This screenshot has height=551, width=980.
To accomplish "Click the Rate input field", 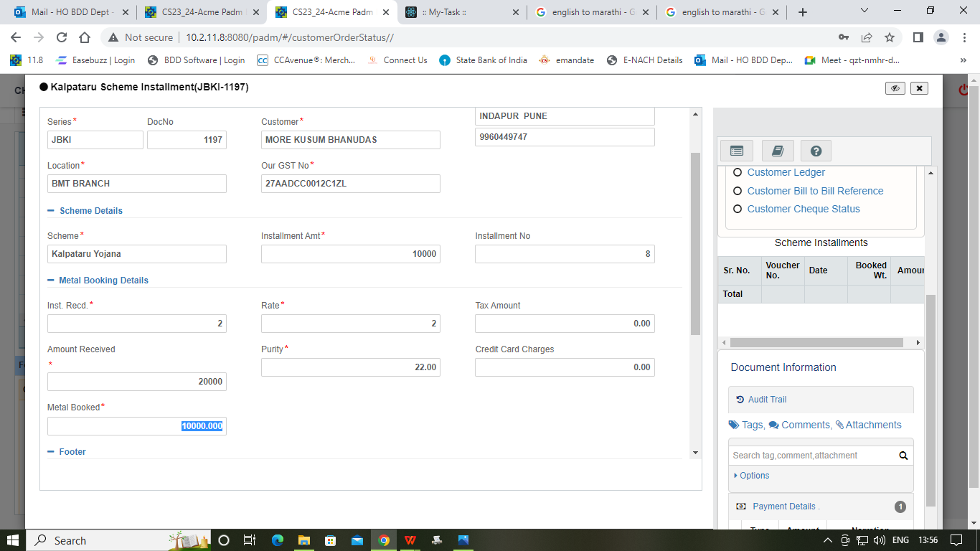I will (351, 324).
